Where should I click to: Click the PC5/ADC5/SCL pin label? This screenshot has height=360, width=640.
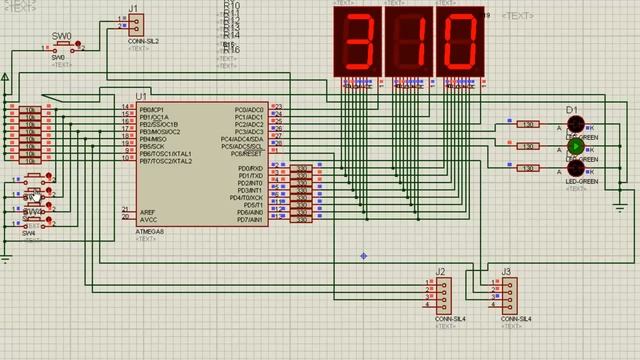242,147
